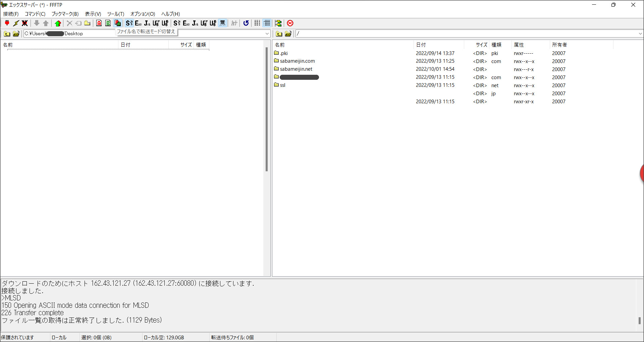Click the green mirror upload icon
This screenshot has width=644, height=342.
[x=58, y=23]
